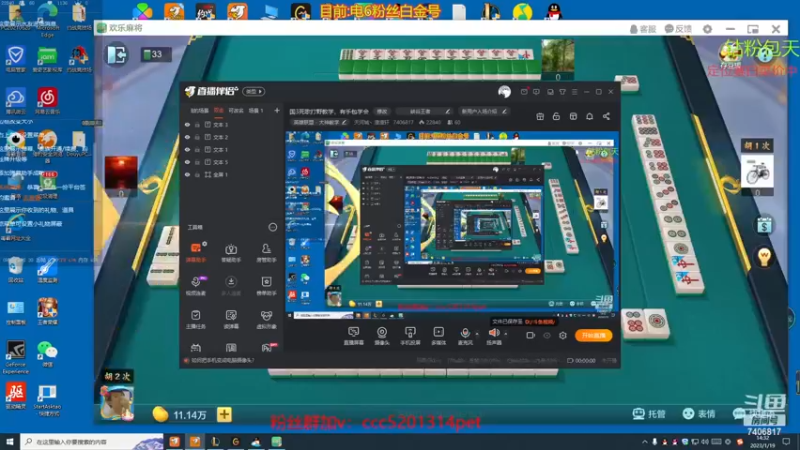Viewport: 800px width, 450px height.
Task: Toggle visibility of 文本 1 layer
Action: [187, 149]
